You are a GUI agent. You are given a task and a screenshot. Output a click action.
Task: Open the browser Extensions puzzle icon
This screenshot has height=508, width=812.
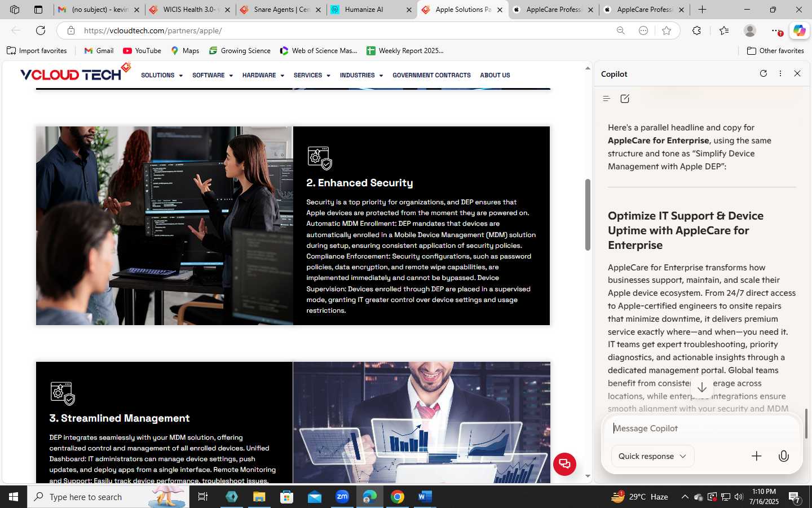(697, 30)
